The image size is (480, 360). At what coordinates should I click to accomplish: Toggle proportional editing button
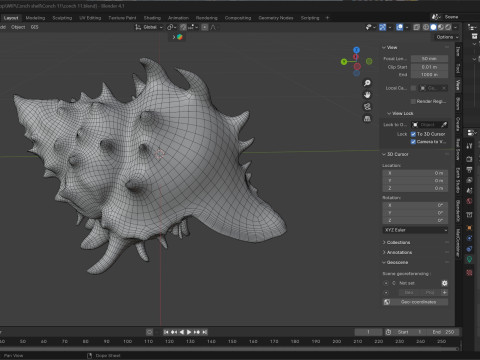coord(205,27)
